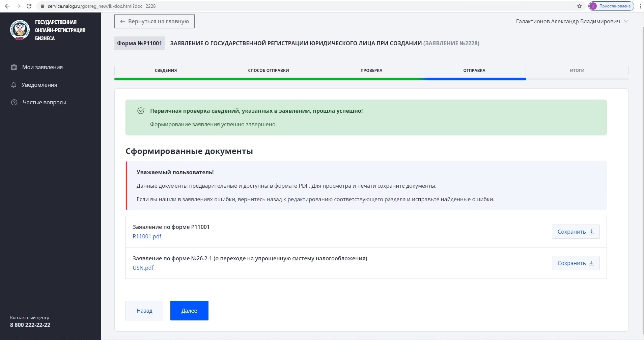Image resolution: width=644 pixels, height=340 pixels.
Task: Click the clipboard icon beside Мои заявления
Action: 14,67
